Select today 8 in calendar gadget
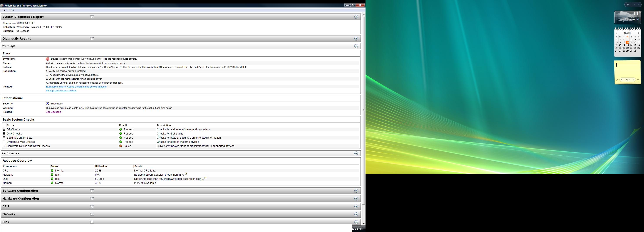The image size is (644, 232). point(627,42)
